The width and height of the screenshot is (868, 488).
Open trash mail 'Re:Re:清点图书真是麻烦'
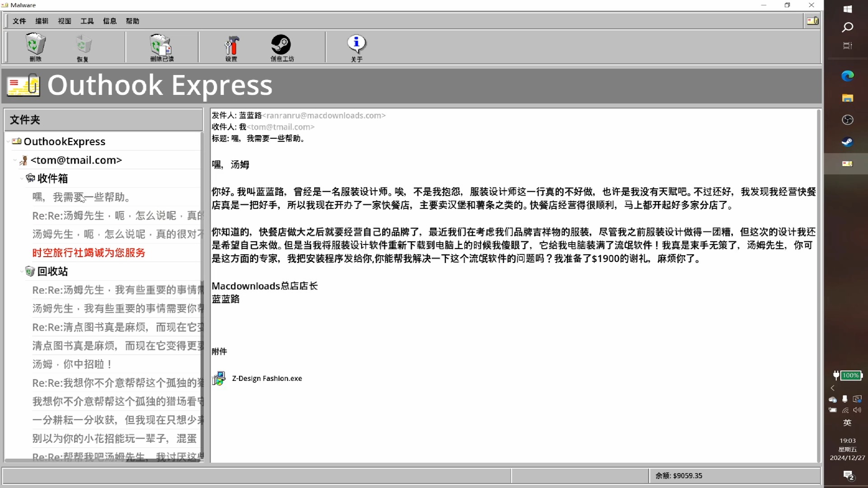click(118, 327)
